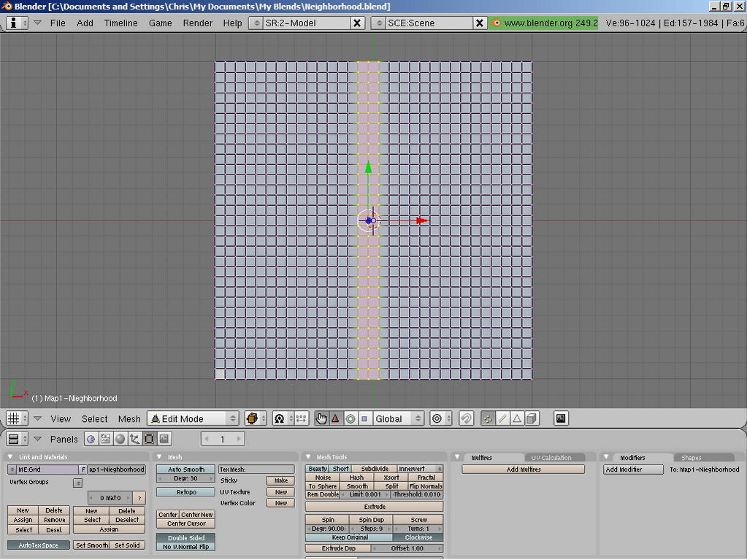This screenshot has height=560, width=747.
Task: Toggle AutoTexSpace button
Action: (x=39, y=545)
